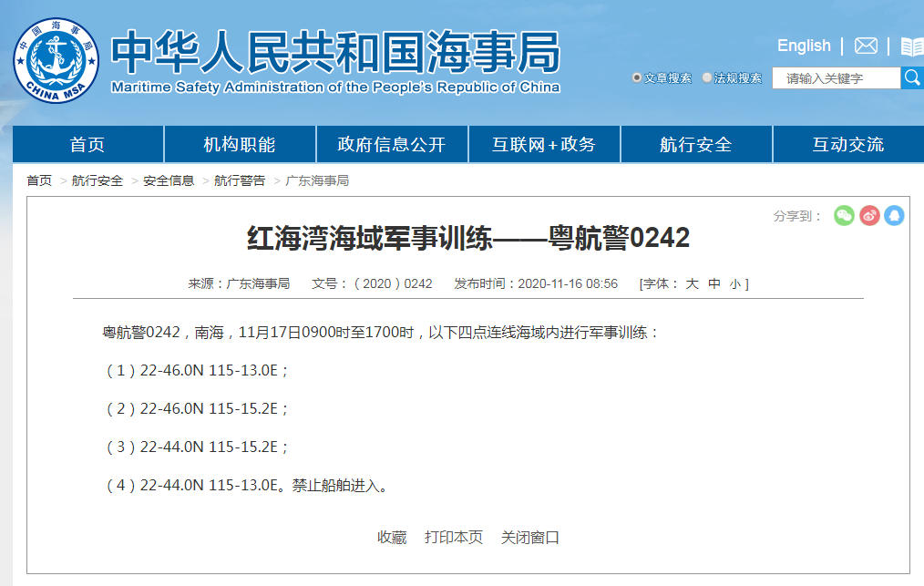
Task: Switch to the English site
Action: [804, 46]
